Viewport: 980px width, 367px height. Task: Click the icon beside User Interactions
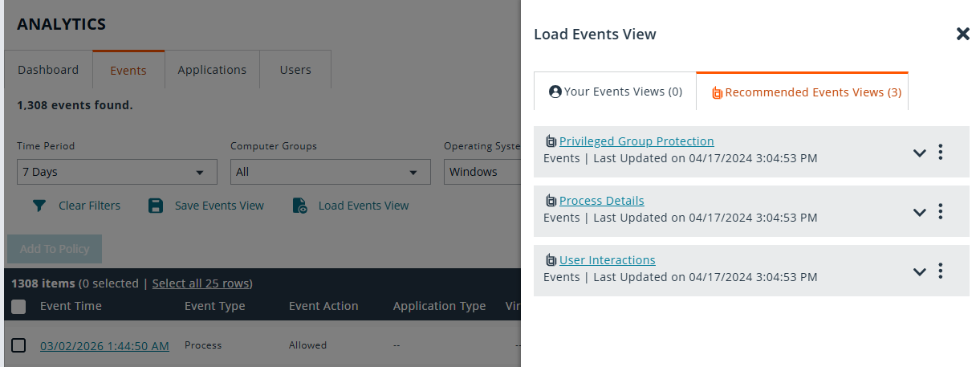[x=551, y=260]
